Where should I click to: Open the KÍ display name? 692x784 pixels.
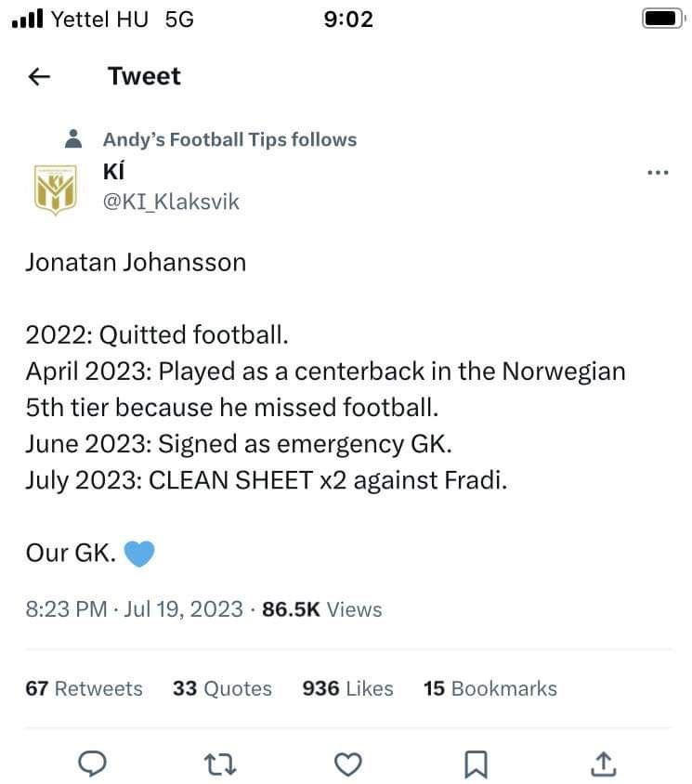tap(113, 171)
